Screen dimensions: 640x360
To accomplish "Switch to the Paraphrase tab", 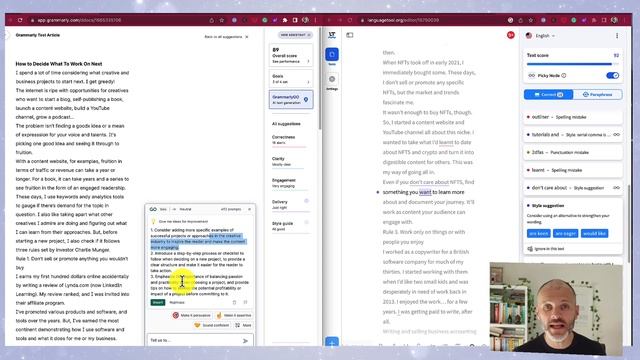I will (x=598, y=95).
